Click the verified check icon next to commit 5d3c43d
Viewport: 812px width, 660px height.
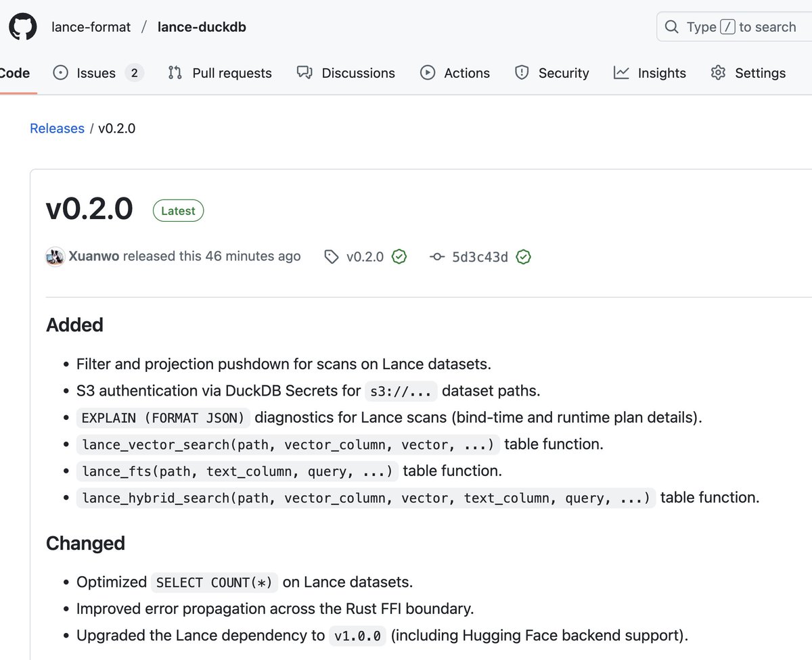click(x=524, y=257)
